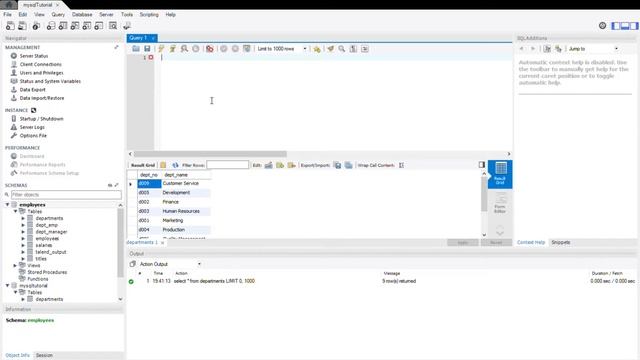
Task: Toggle the right sidebar panel visibility
Action: click(633, 26)
